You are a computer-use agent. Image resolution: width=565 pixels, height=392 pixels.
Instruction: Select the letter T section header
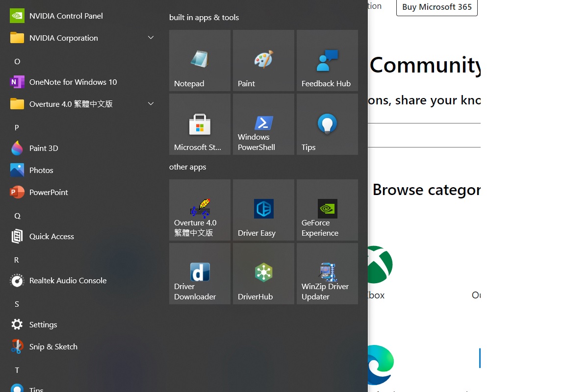pyautogui.click(x=17, y=370)
